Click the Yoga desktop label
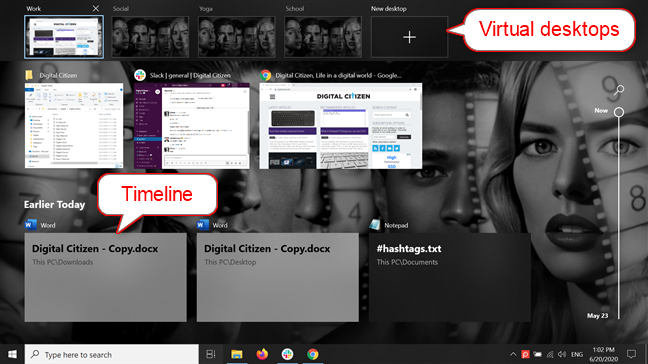Viewport: 648px width, 364px height. (x=205, y=8)
